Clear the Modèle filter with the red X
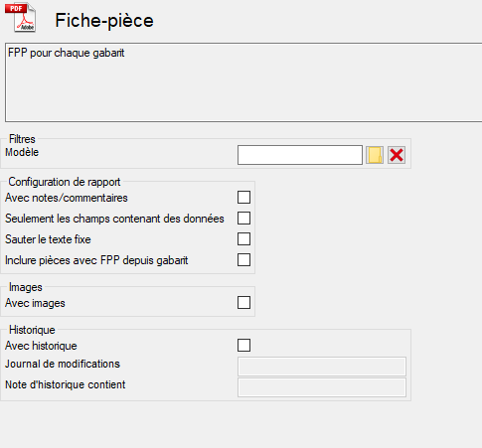 [397, 155]
